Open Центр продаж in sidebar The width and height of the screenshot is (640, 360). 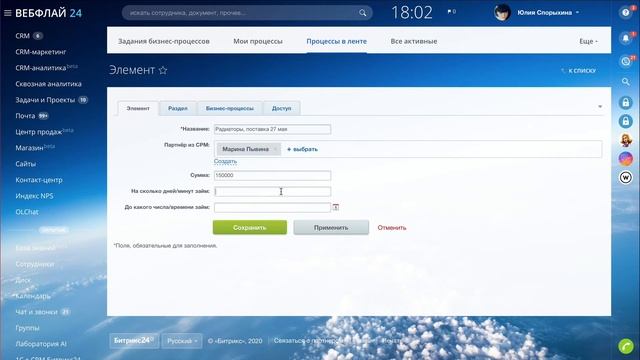pos(39,132)
